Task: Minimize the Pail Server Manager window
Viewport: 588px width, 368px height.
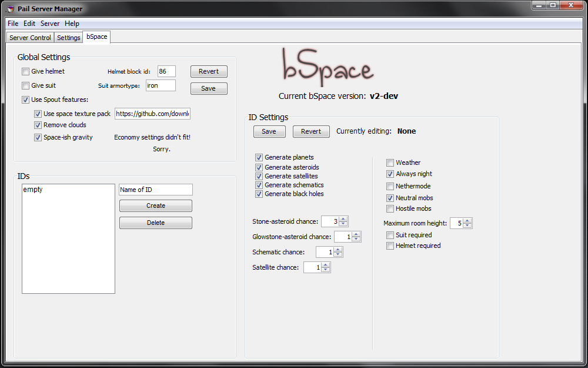Action: pyautogui.click(x=539, y=5)
